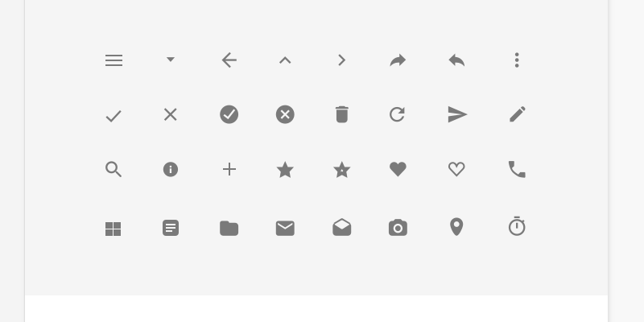
Task: Click the forward share arrow icon
Action: (x=398, y=60)
